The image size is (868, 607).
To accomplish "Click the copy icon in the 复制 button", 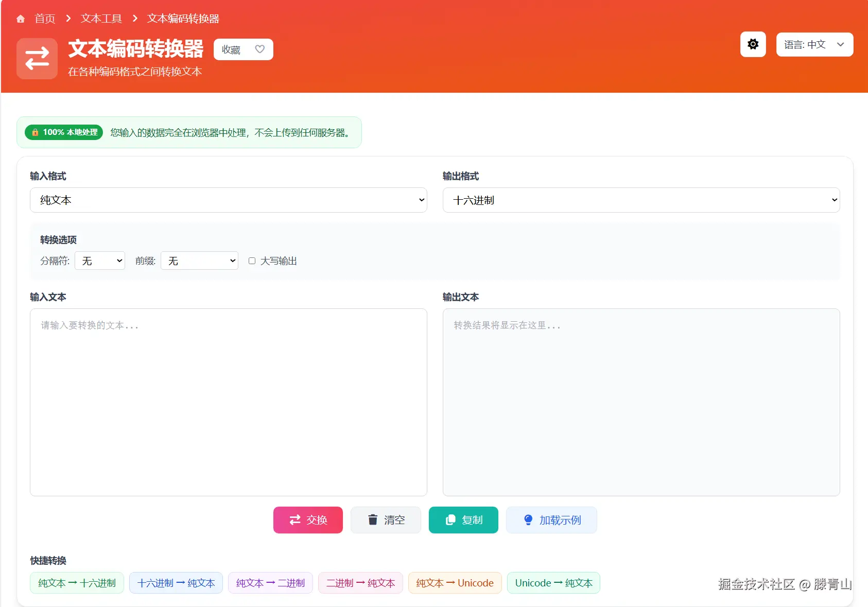I will coord(450,520).
